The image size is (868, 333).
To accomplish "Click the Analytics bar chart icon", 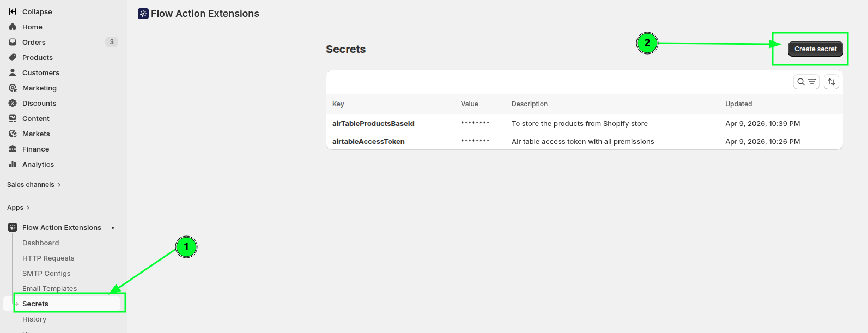I will pyautogui.click(x=13, y=164).
